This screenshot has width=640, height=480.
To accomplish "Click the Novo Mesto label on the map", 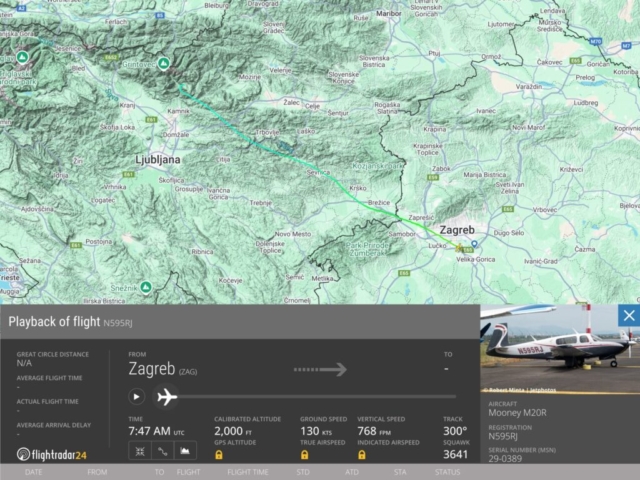I will [293, 234].
